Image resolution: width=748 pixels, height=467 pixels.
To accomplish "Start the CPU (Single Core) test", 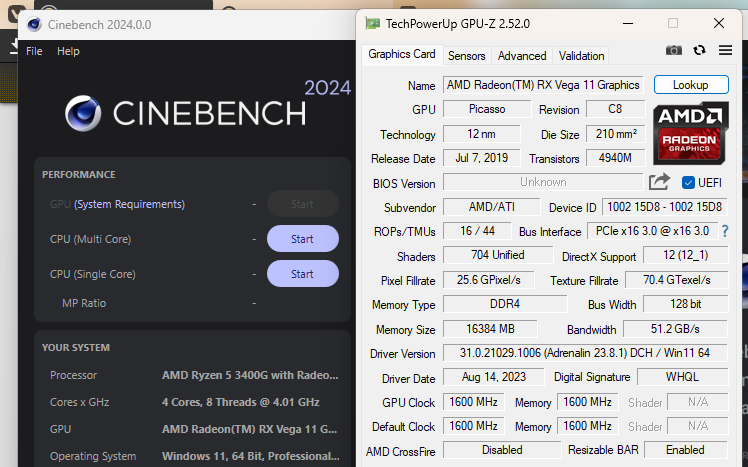I will [x=303, y=274].
